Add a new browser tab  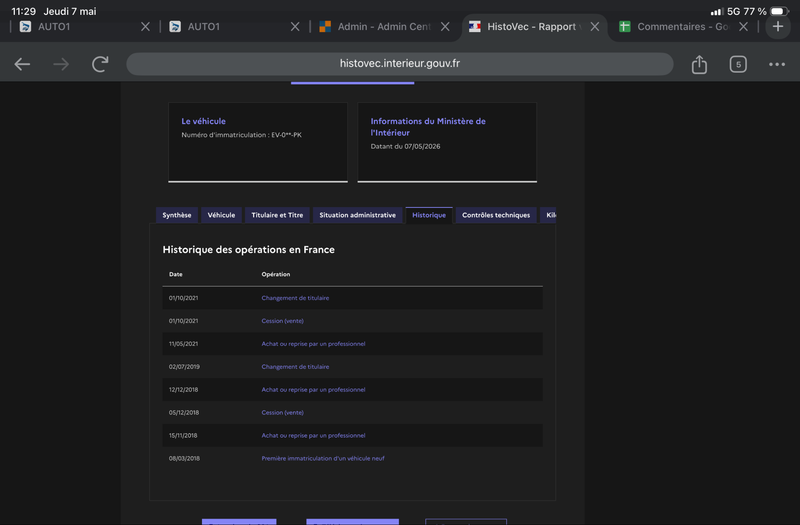coord(778,27)
